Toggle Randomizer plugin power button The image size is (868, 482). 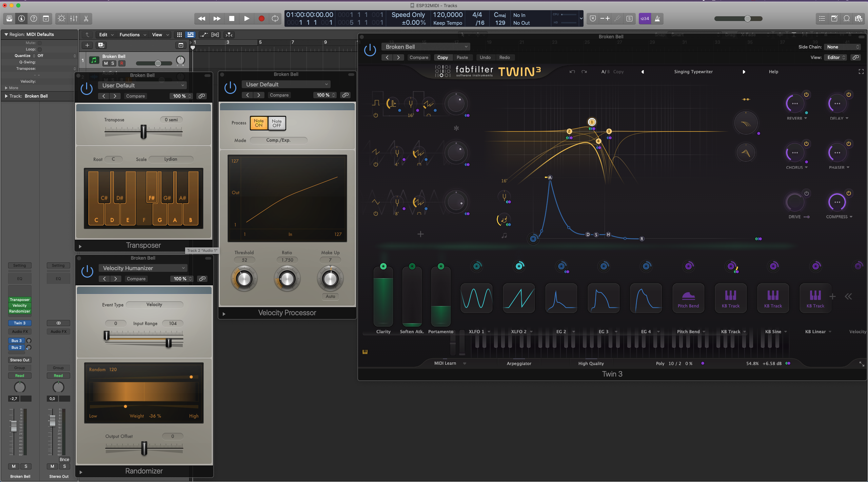[x=87, y=272]
